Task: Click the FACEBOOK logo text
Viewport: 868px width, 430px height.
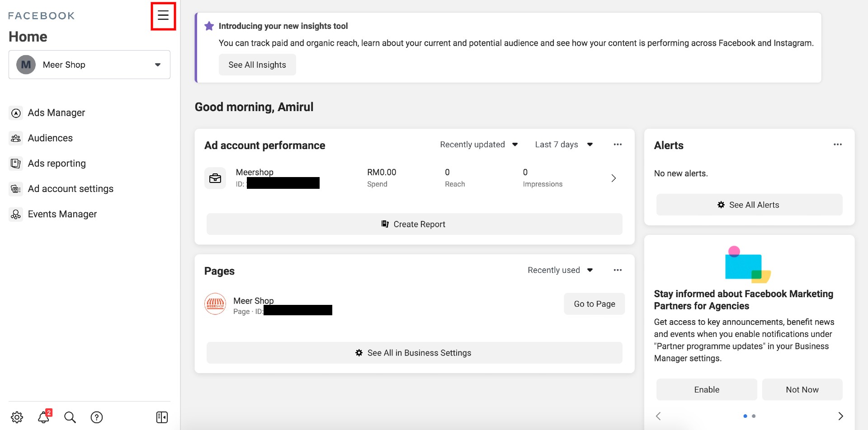Action: (x=42, y=16)
